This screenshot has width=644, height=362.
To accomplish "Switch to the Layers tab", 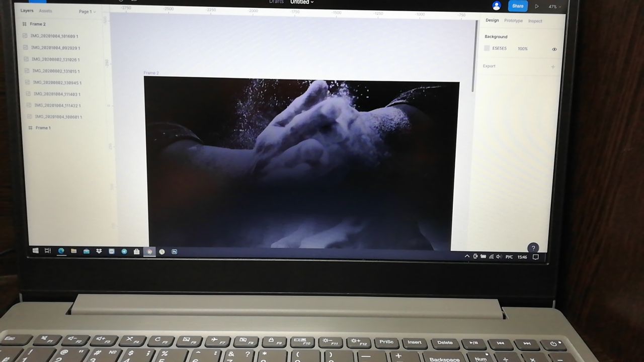I will pyautogui.click(x=27, y=11).
